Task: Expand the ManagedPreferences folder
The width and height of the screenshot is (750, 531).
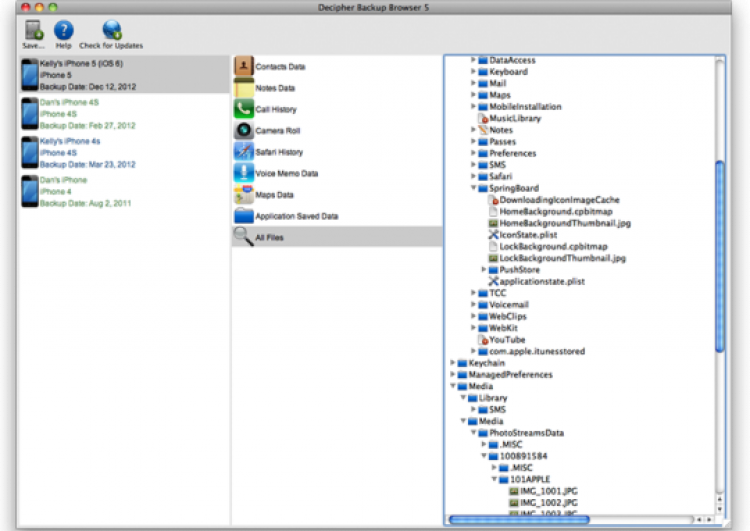Action: pyautogui.click(x=452, y=374)
